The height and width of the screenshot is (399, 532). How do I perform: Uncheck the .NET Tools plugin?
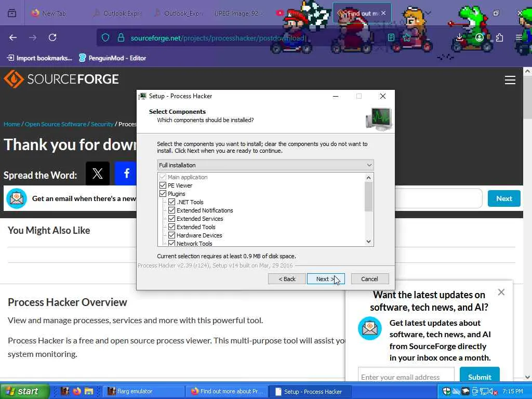point(171,202)
